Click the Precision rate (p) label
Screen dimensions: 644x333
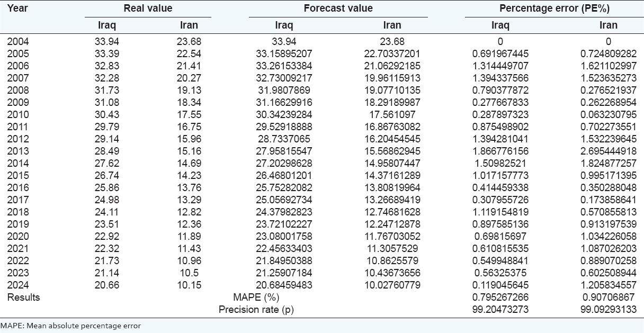pos(256,309)
